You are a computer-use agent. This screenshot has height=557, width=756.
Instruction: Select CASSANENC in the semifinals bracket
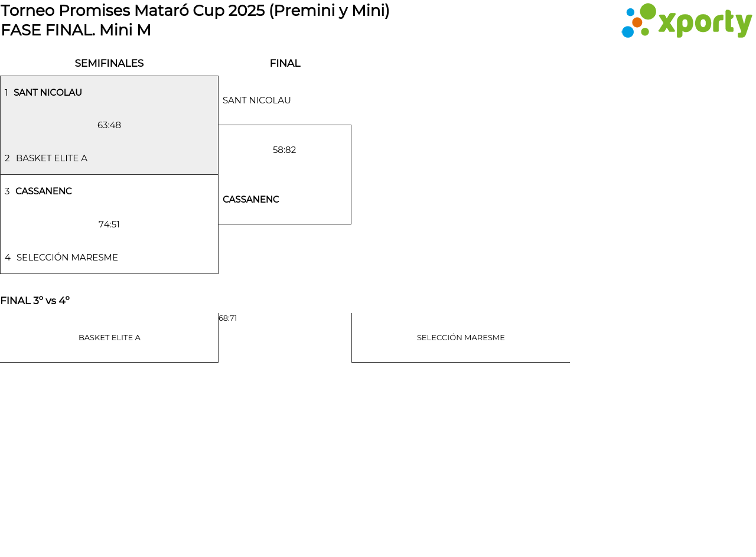[44, 191]
